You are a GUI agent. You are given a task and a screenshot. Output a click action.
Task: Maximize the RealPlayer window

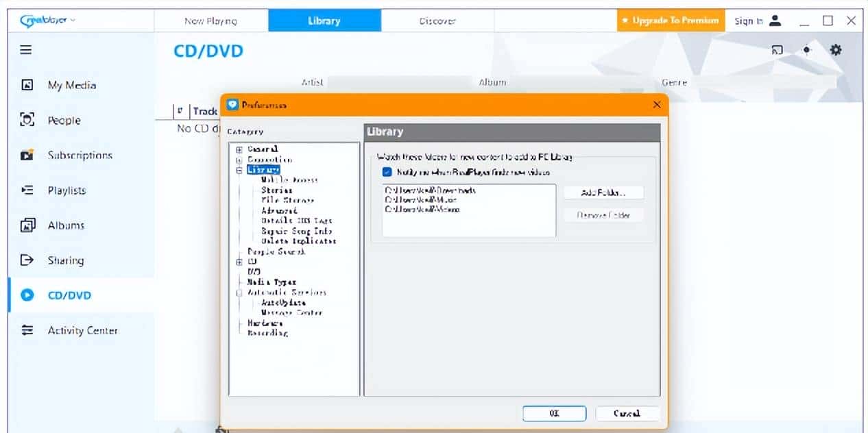tap(828, 21)
